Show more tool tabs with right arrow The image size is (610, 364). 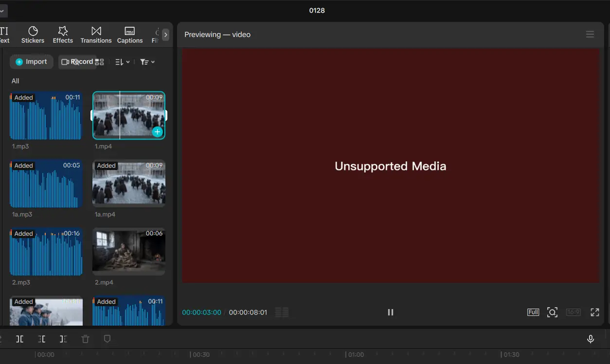[166, 35]
